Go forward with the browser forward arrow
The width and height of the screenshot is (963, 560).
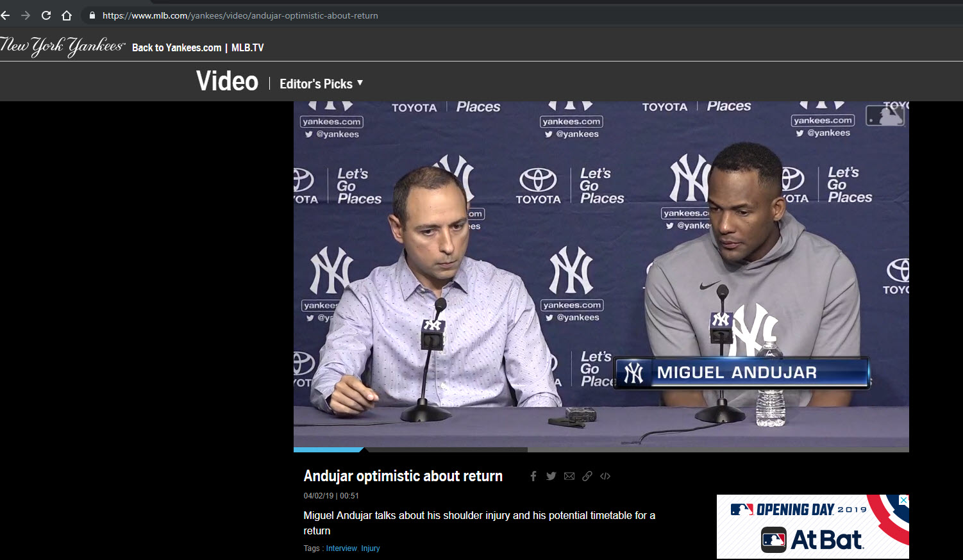[26, 15]
